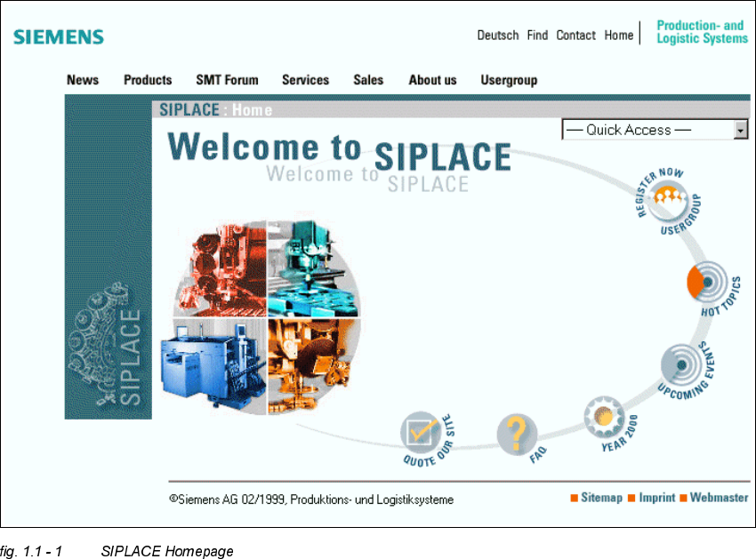Open the Sitemap link

coord(601,498)
